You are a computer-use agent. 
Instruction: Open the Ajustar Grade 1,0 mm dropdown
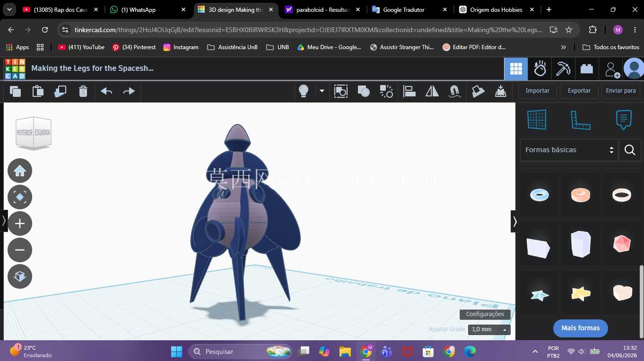489,329
